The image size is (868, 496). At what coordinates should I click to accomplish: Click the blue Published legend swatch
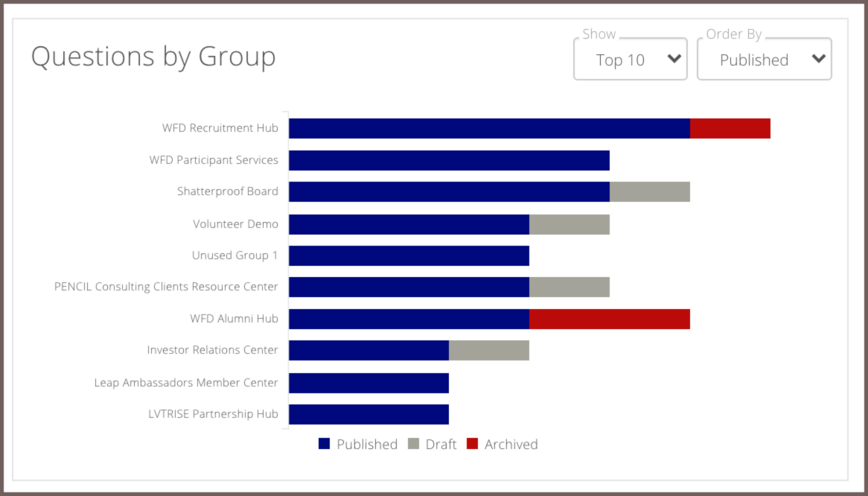pyautogui.click(x=325, y=443)
